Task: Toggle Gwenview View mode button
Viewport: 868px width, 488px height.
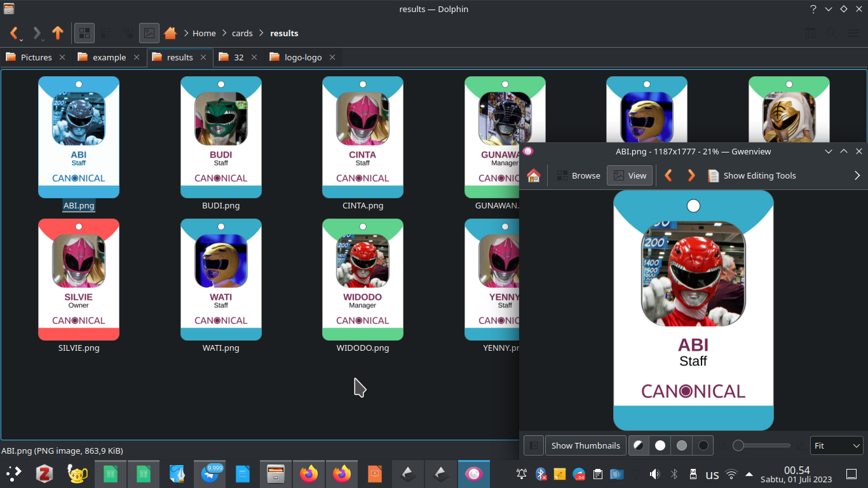Action: click(x=630, y=175)
